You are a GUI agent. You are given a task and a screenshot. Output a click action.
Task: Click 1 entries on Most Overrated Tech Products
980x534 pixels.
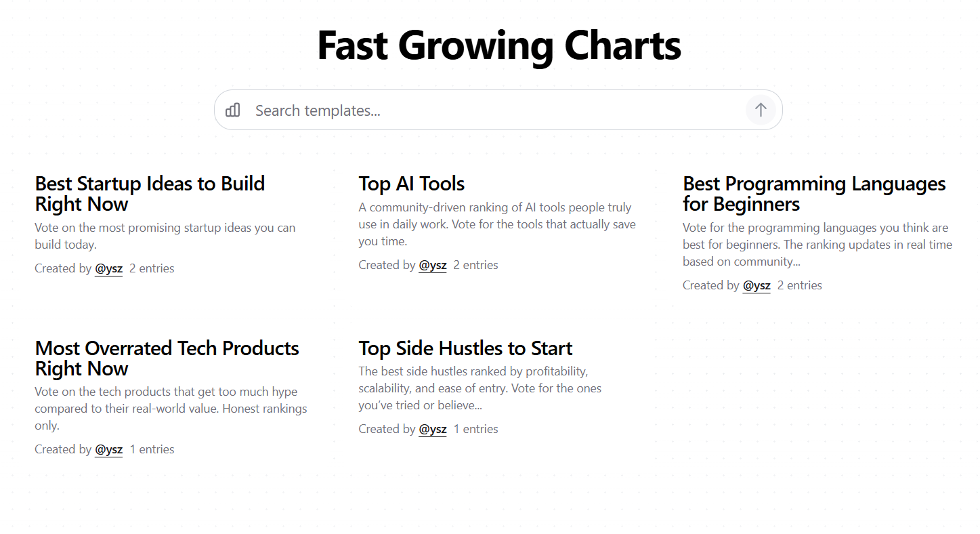(x=152, y=449)
